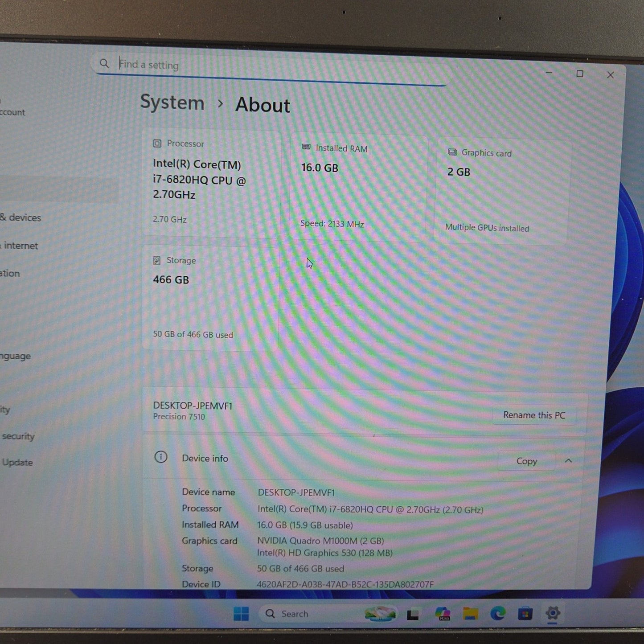
Task: Open Microsoft Edge on taskbar
Action: (498, 614)
